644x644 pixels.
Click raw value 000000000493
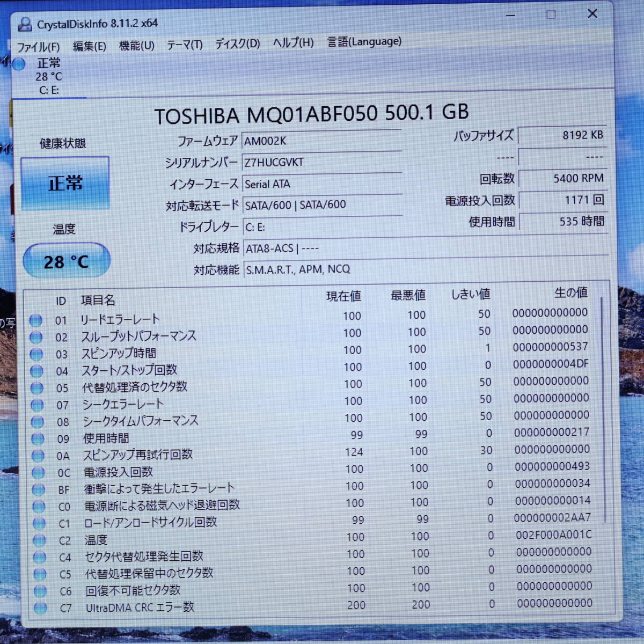point(552,466)
